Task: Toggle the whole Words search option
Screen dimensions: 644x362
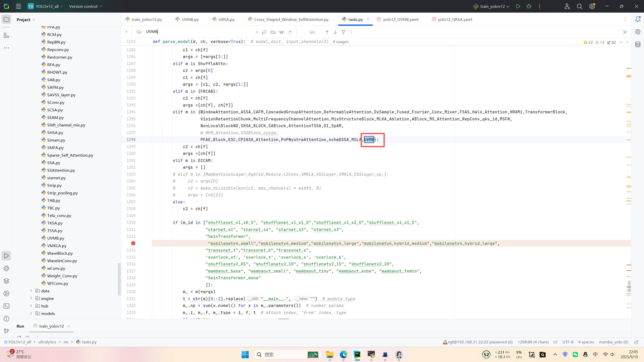Action: [281, 32]
